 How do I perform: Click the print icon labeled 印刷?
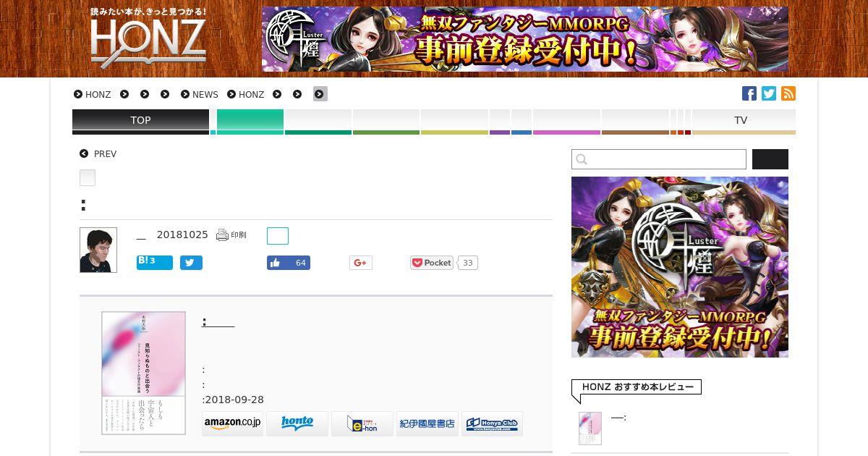point(231,235)
